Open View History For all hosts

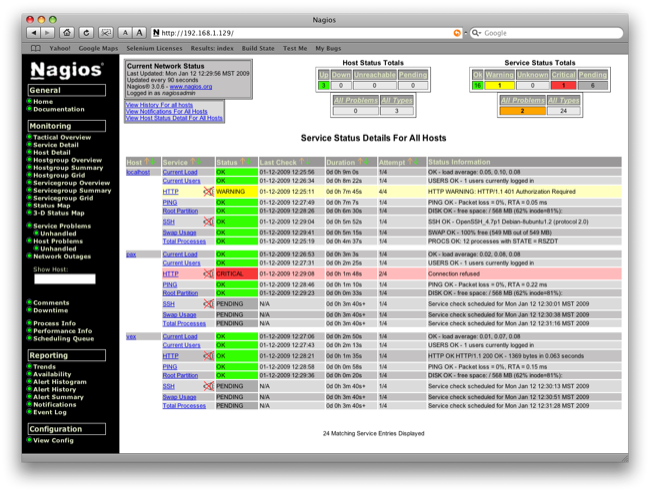pyautogui.click(x=159, y=105)
